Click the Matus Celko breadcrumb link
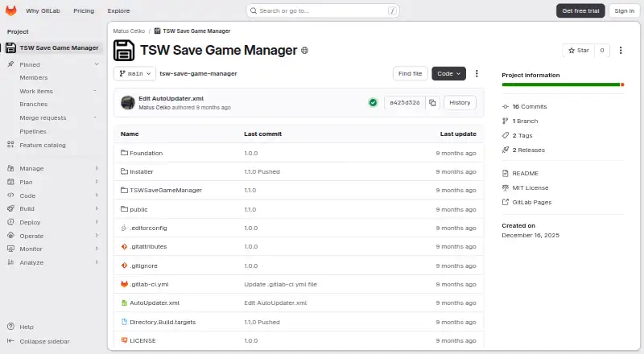 tap(129, 31)
